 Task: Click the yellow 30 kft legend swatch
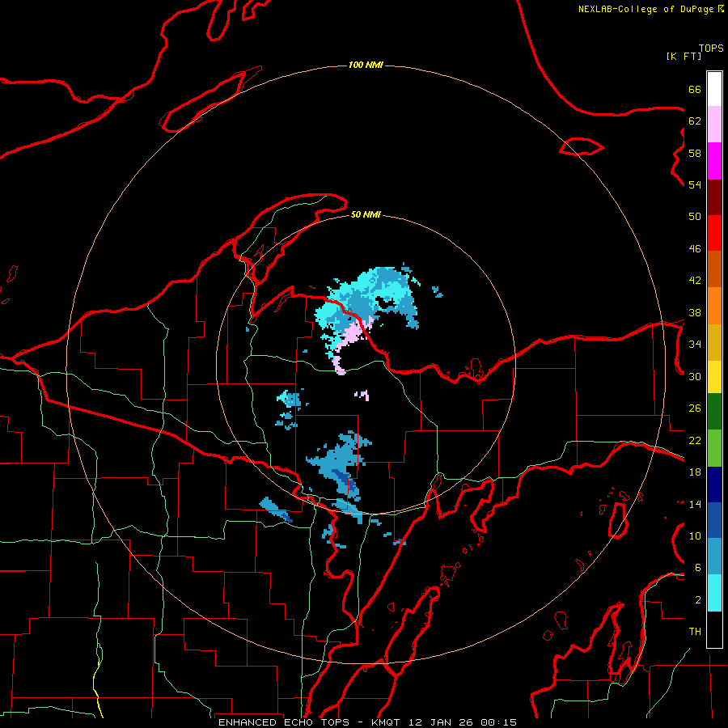[714, 377]
